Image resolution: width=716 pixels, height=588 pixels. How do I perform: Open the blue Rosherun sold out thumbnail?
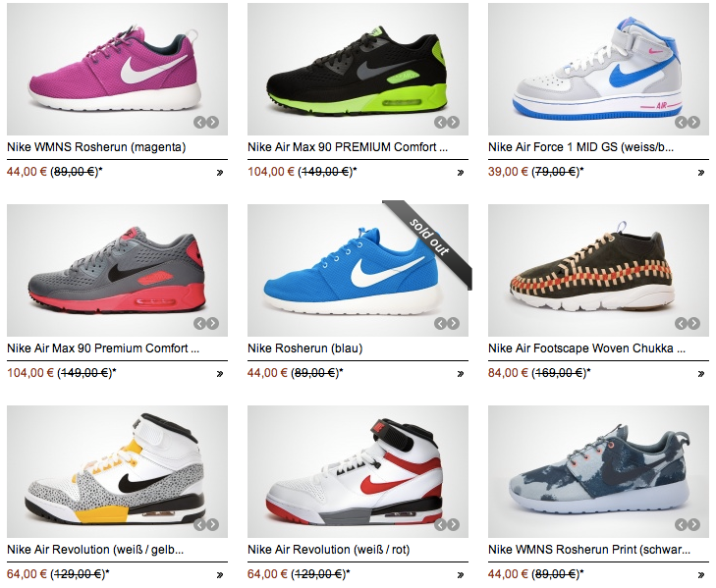coord(358,270)
